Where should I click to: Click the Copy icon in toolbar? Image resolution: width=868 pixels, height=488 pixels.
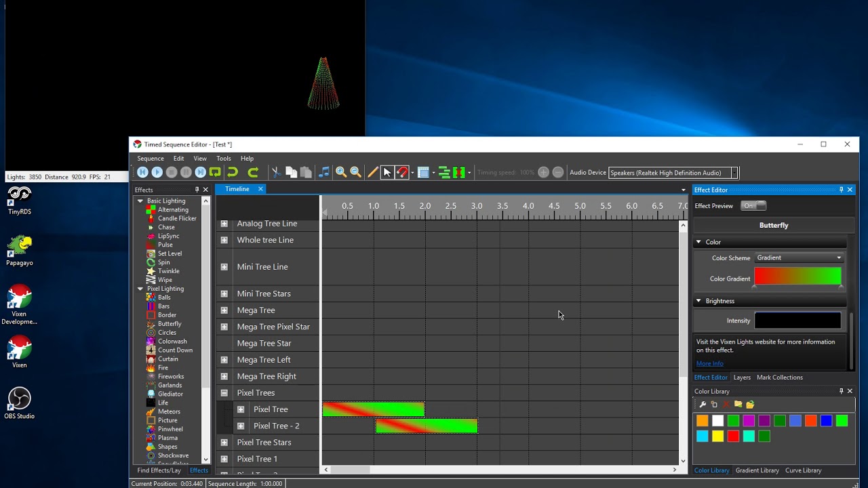[291, 172]
